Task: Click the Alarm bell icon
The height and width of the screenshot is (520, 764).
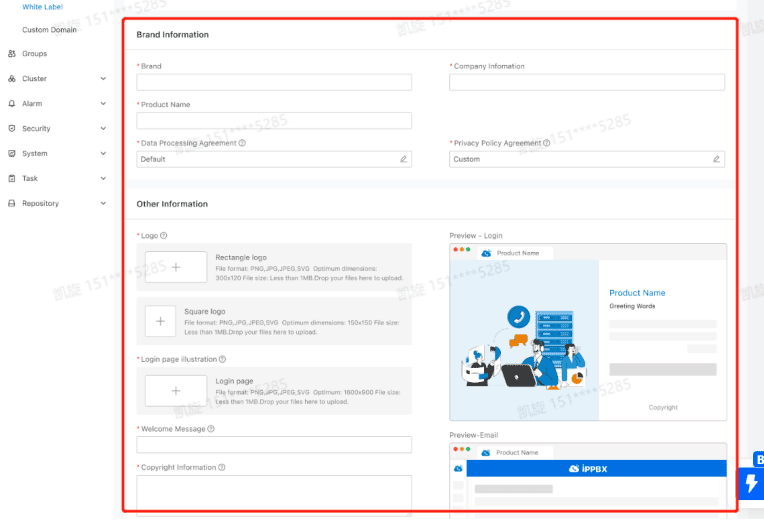Action: [12, 103]
